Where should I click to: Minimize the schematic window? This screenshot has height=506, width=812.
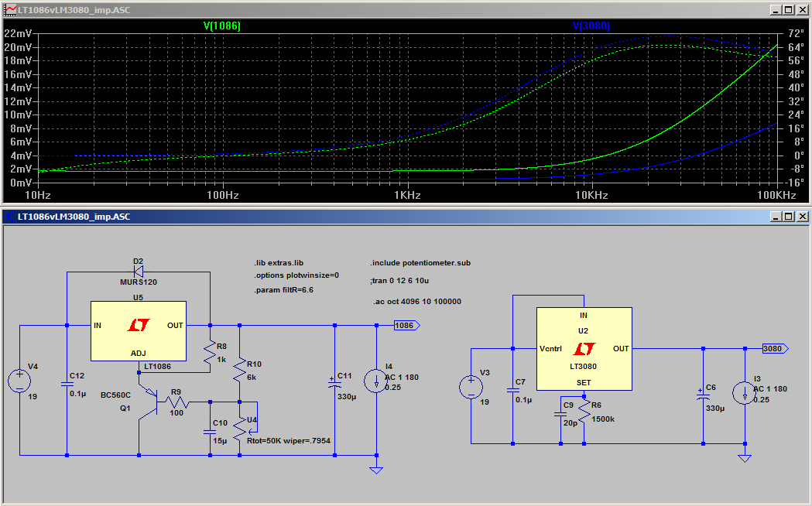pos(776,217)
